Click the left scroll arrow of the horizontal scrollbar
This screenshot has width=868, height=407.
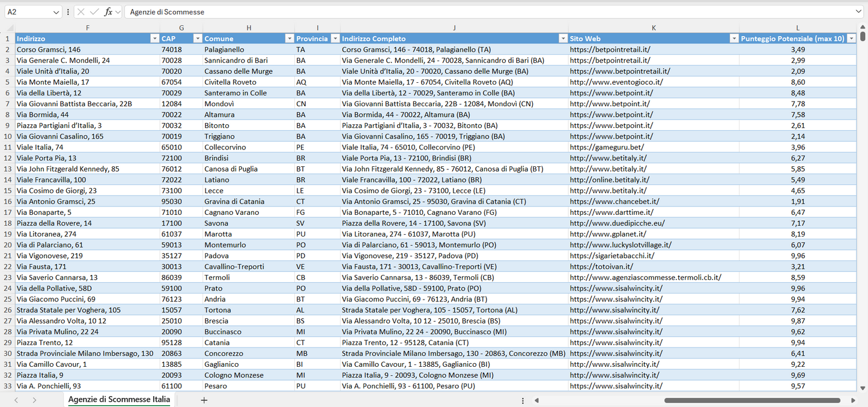point(536,400)
